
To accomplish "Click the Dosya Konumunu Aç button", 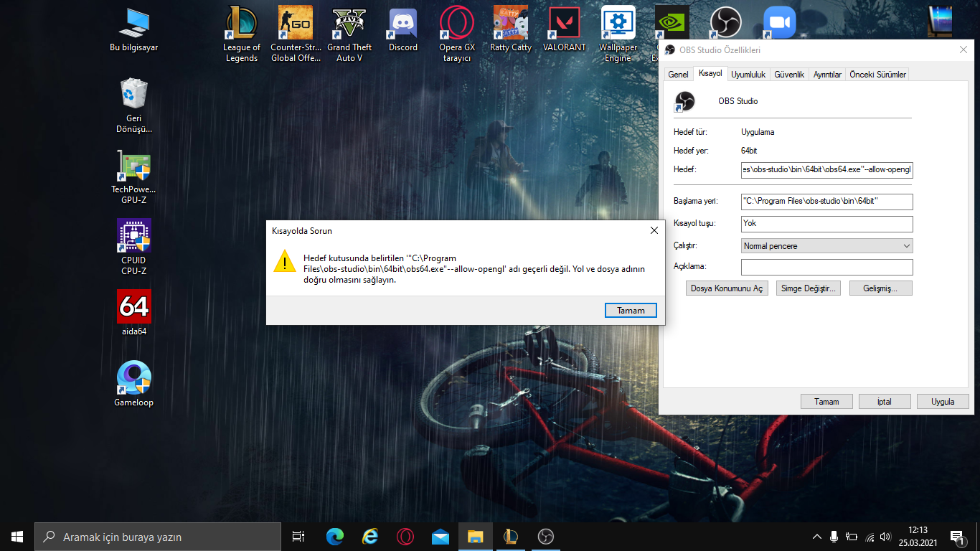I will click(x=727, y=288).
